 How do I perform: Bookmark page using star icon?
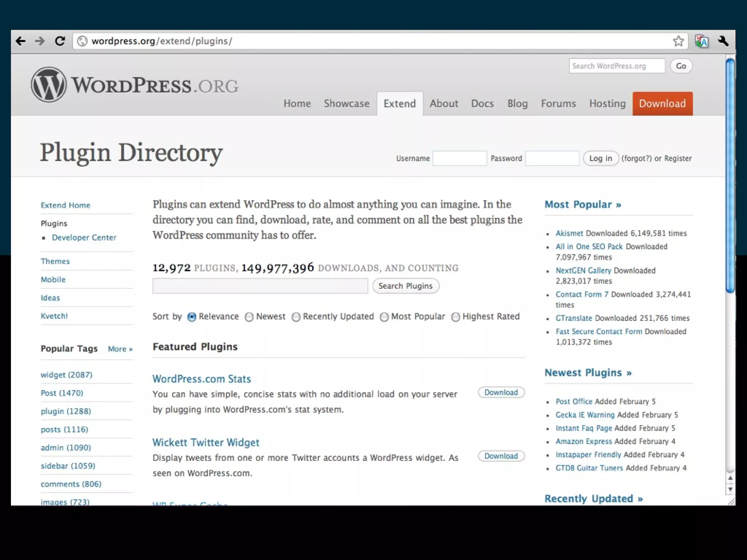[x=678, y=41]
